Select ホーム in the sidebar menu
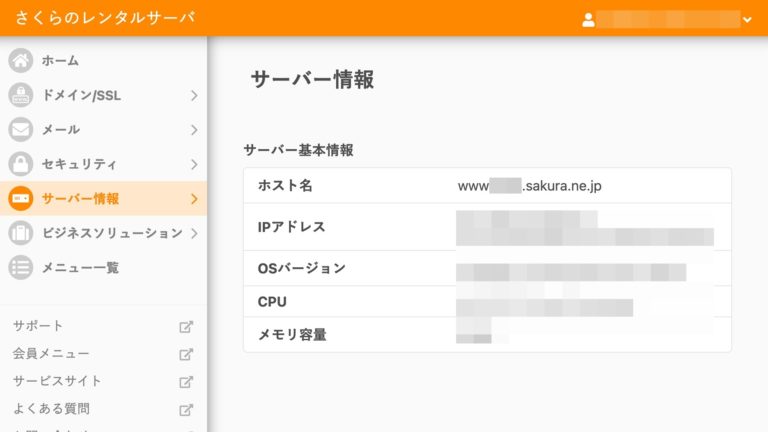768x432 pixels. 60,61
